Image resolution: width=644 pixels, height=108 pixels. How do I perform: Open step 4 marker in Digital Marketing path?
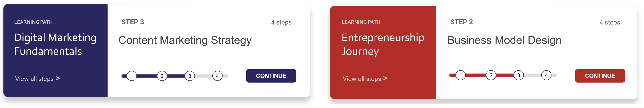(x=217, y=76)
